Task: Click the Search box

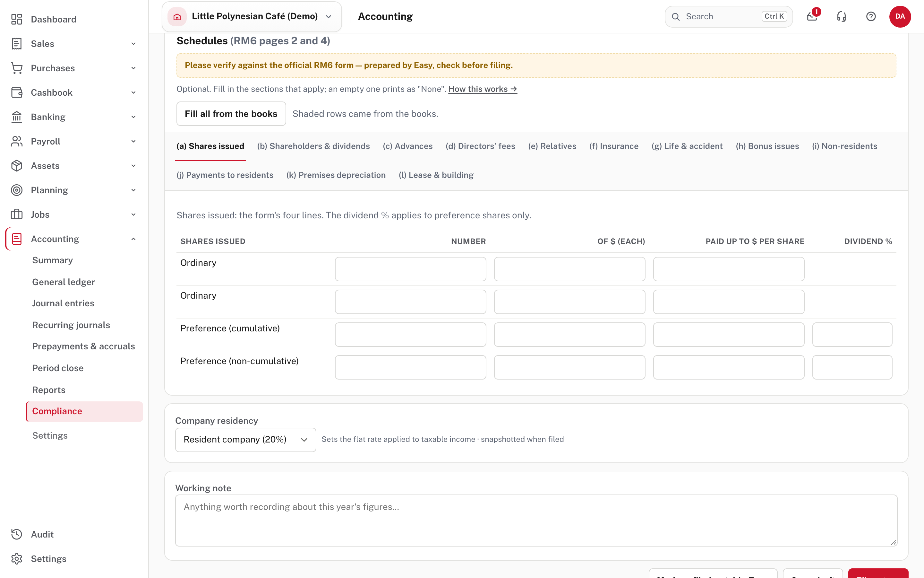Action: tap(729, 16)
